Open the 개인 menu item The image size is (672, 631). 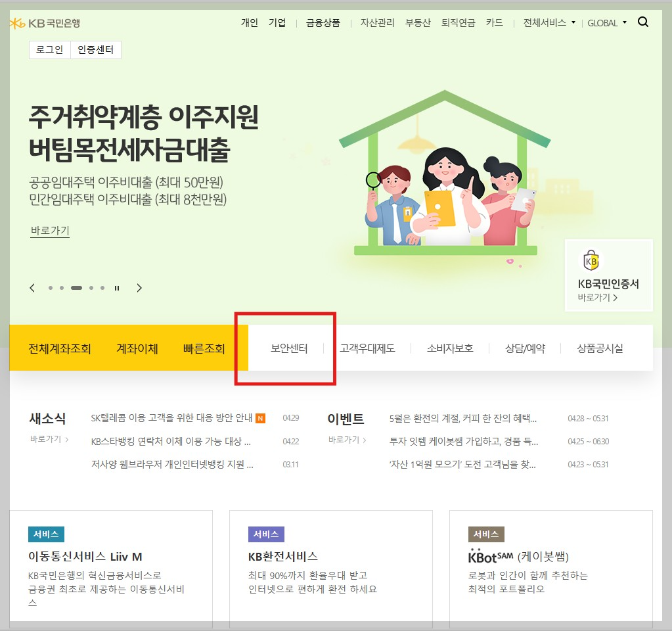click(248, 22)
